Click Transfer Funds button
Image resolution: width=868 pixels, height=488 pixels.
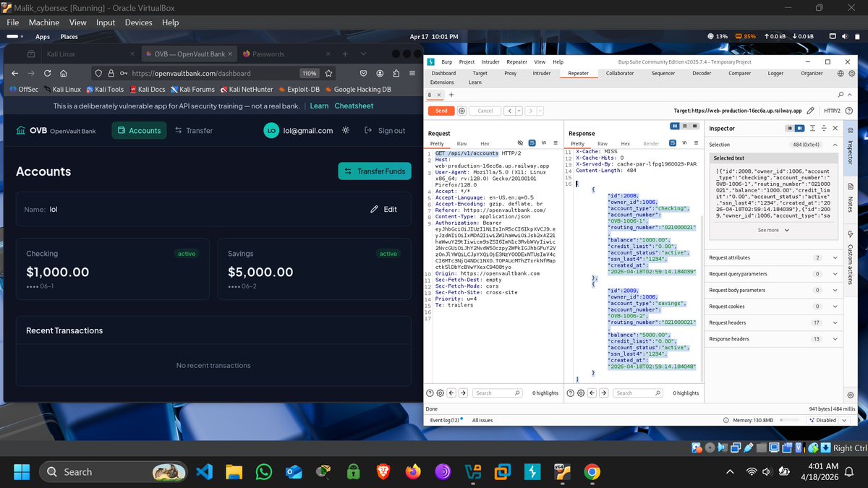click(375, 171)
